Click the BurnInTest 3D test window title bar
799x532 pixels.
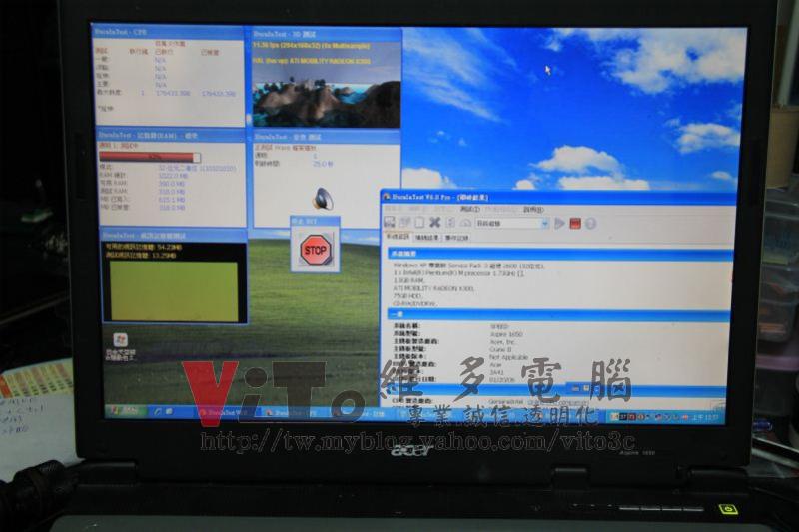pyautogui.click(x=327, y=34)
